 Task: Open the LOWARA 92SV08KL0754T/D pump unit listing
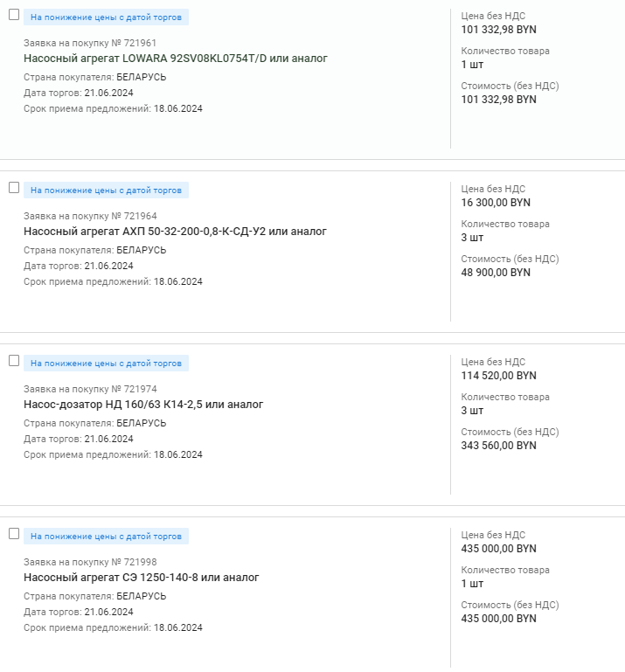tap(175, 59)
